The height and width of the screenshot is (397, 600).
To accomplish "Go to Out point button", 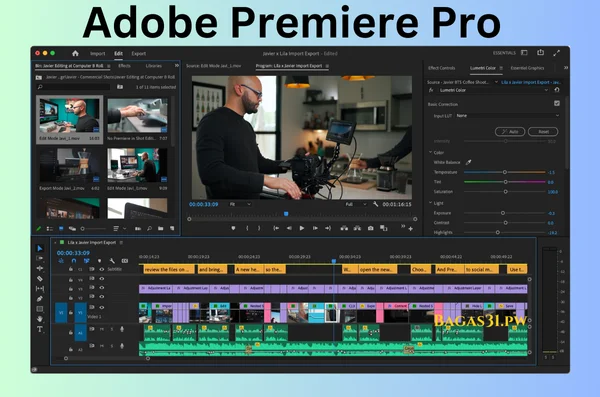I will [328, 228].
